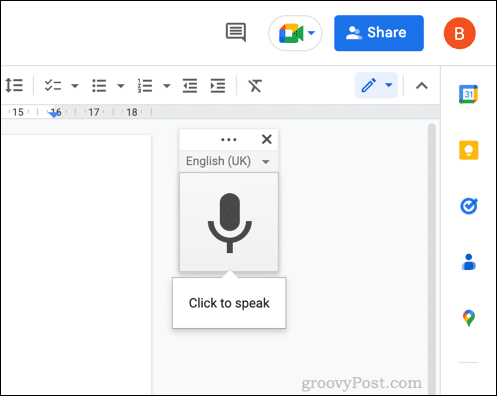Increase the paragraph indent
Image resolution: width=497 pixels, height=396 pixels.
[218, 86]
